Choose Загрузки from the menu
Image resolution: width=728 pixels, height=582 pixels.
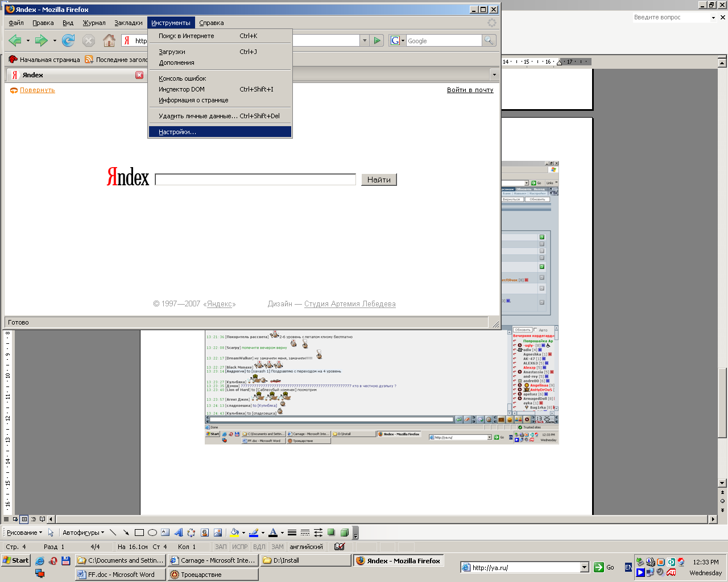[x=220, y=52]
